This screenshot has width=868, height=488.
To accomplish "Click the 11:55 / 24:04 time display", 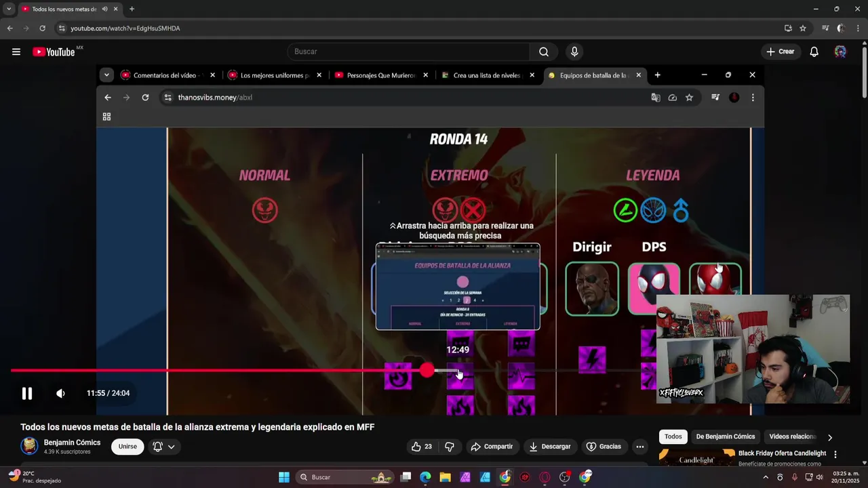I will (x=108, y=393).
